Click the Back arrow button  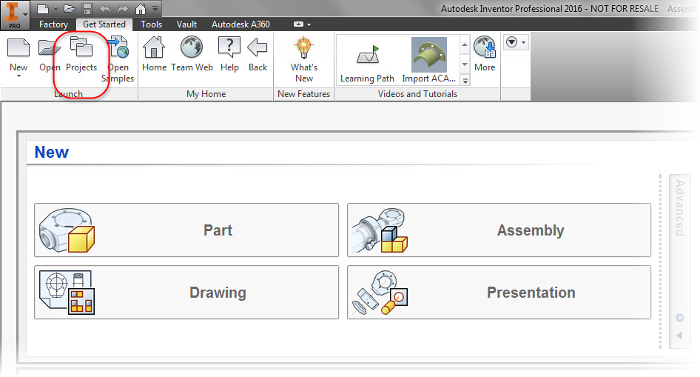coord(258,55)
